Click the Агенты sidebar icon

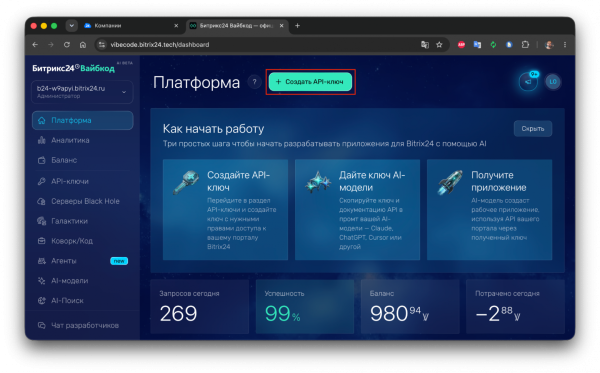click(x=41, y=261)
